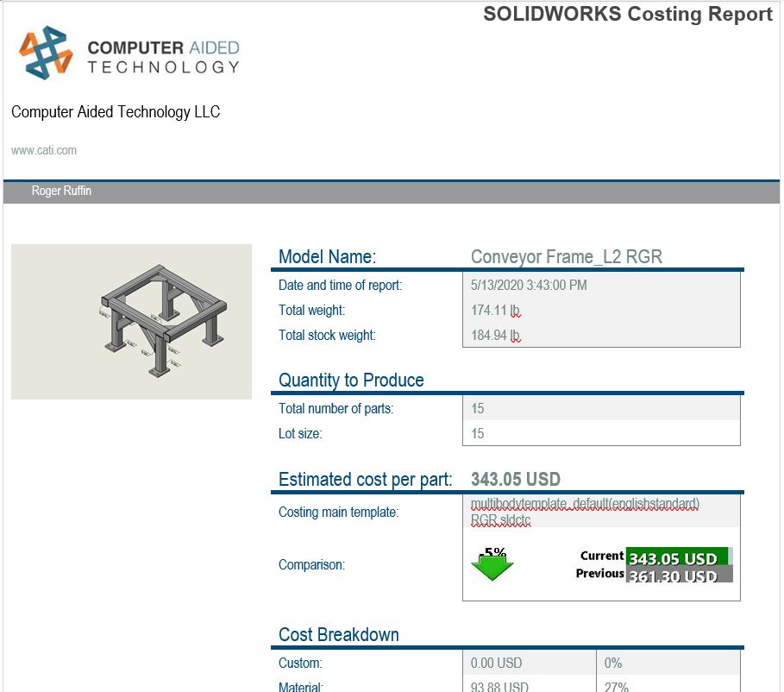
Task: Select the template name 'multibodytemplate_default(englishstandard)'
Action: pyautogui.click(x=585, y=503)
